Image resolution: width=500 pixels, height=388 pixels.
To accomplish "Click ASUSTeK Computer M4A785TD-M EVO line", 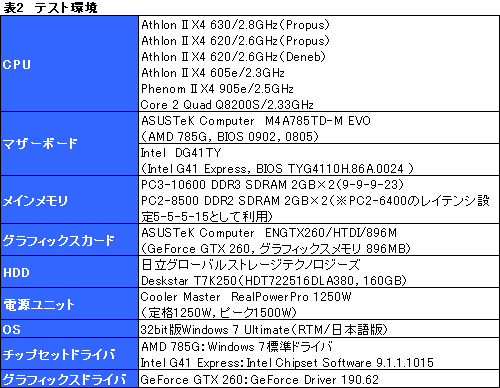I will tap(256, 121).
